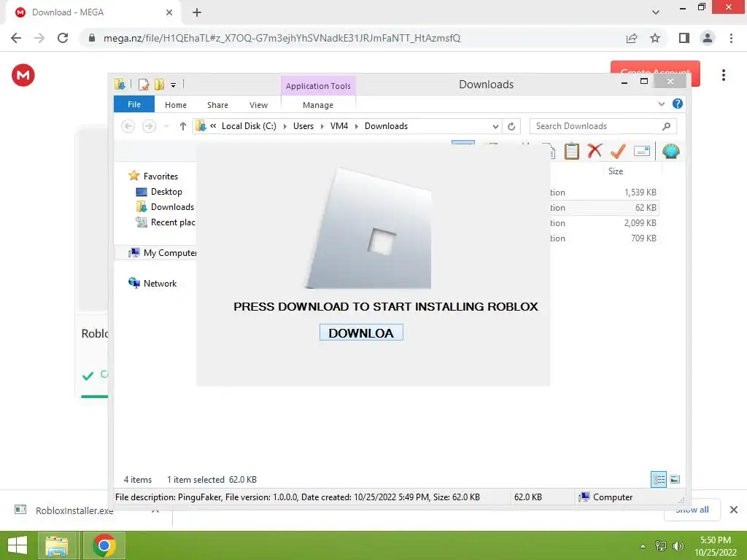Expand the arrow after Users in path
This screenshot has height=560, width=747.
[322, 126]
